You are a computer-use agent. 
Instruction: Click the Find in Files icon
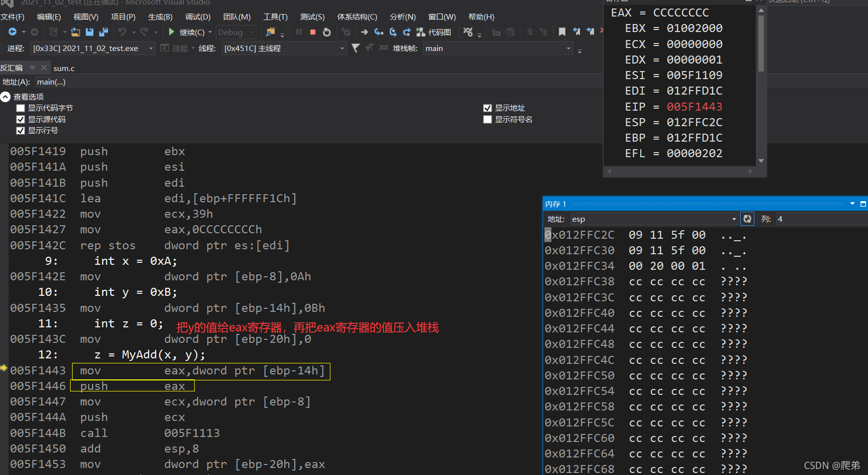click(270, 32)
